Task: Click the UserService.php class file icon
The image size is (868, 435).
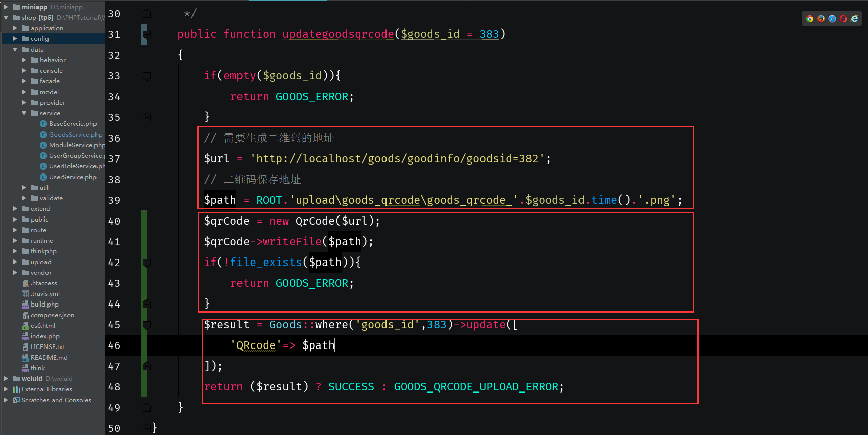Action: click(x=43, y=177)
